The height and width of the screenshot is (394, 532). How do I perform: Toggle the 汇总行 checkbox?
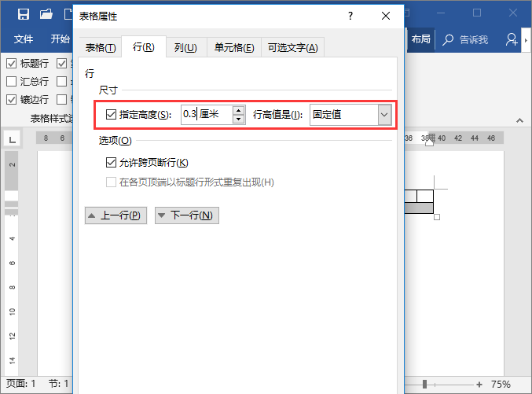coord(11,82)
